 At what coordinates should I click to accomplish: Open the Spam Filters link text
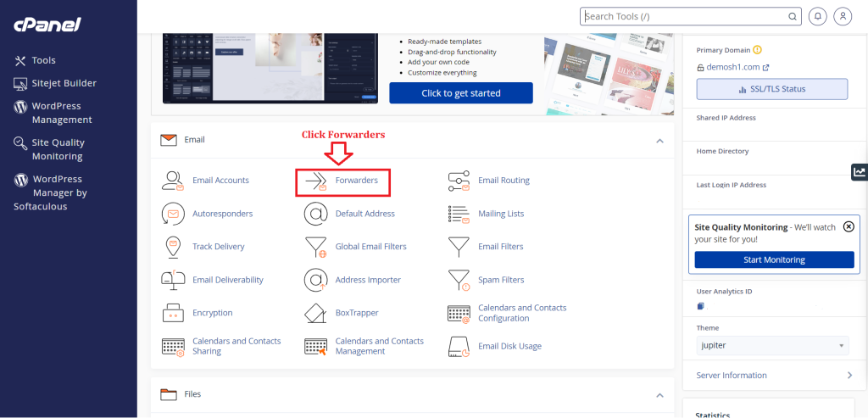click(x=501, y=280)
